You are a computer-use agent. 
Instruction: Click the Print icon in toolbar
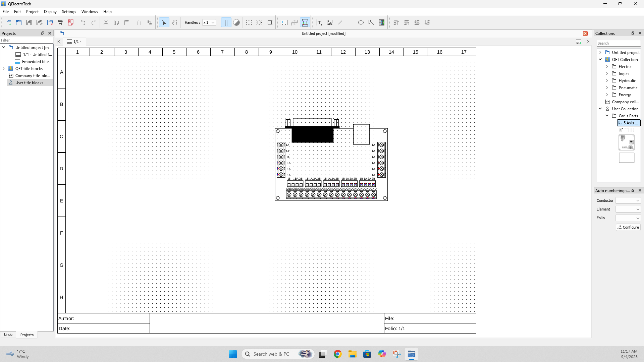pos(60,22)
